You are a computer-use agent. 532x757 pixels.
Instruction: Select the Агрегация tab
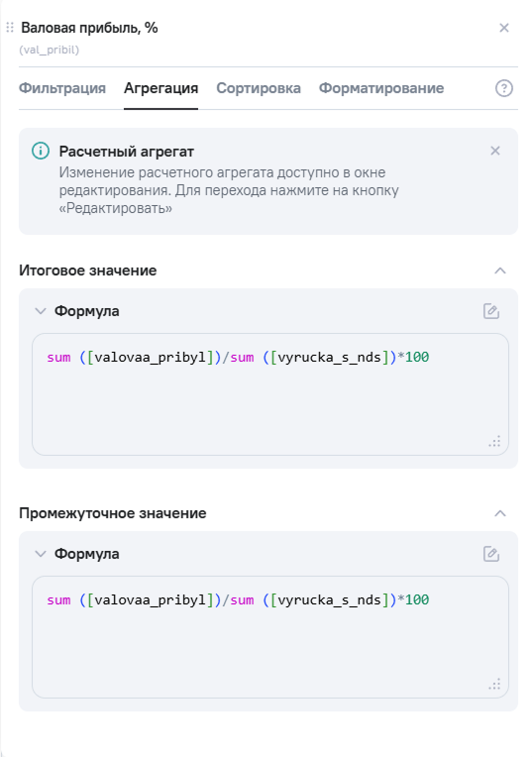click(161, 88)
